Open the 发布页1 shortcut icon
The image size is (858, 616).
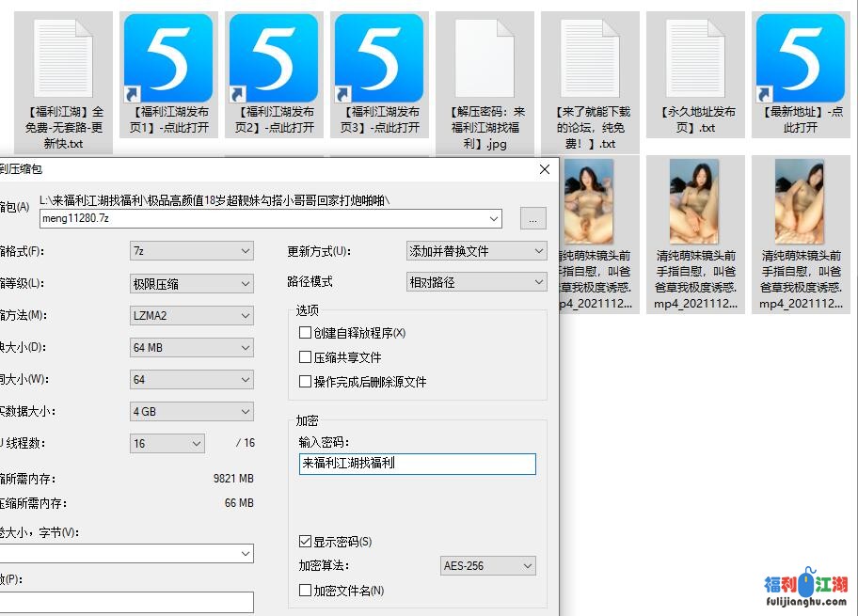[168, 58]
